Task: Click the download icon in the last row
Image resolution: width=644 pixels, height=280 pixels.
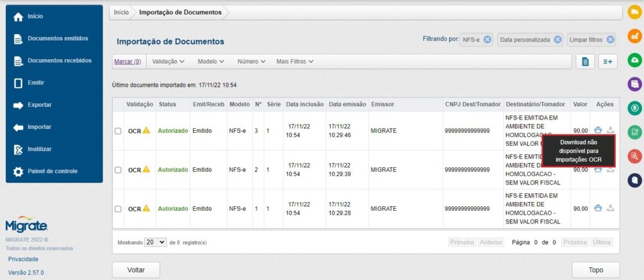Action: tap(609, 208)
